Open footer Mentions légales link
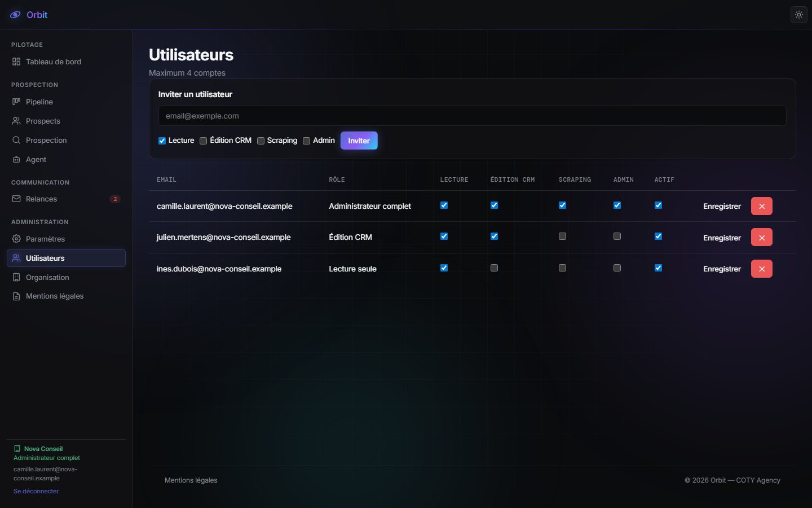The image size is (812, 508). 191,480
